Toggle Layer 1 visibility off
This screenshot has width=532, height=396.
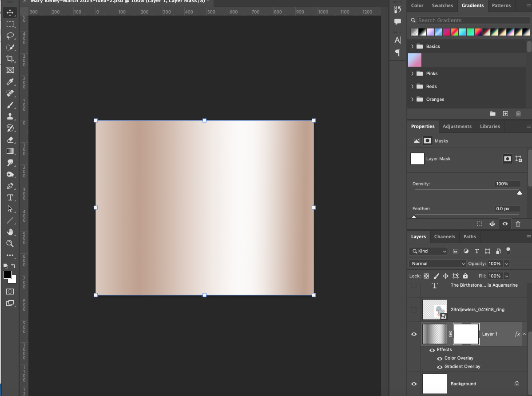pos(413,334)
